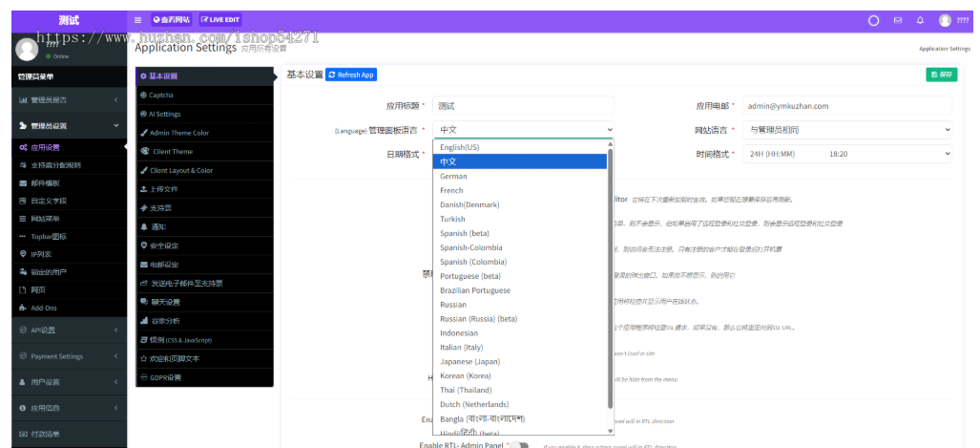The image size is (980, 448).
Task: Click the 网站菜单 list icon in sidebar
Action: (x=23, y=219)
